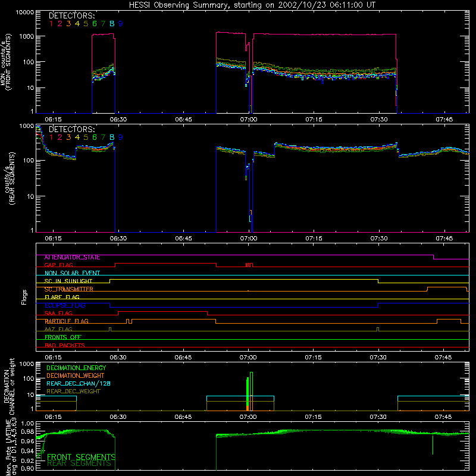
Task: Click detector 9 in rear segments legend
Action: (121, 137)
